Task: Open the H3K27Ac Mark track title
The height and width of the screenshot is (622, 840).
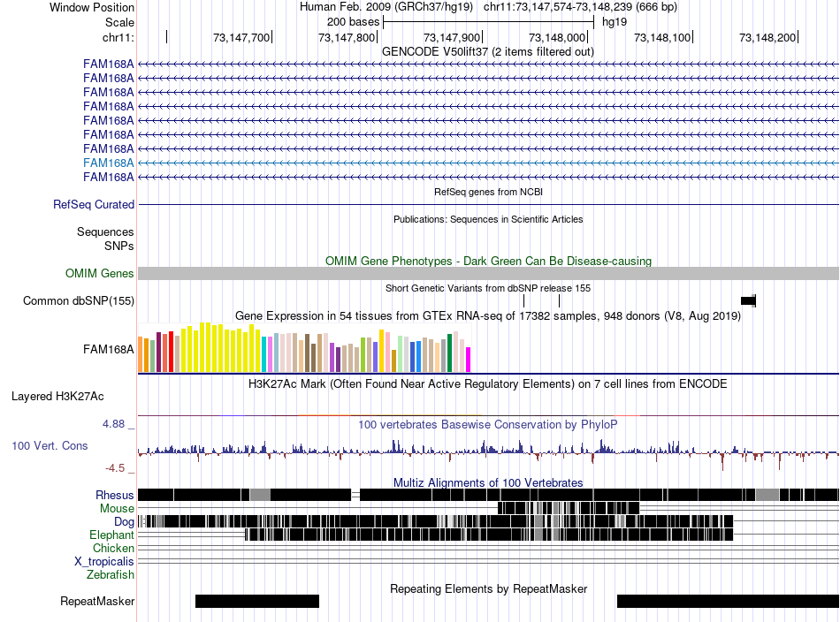Action: 488,383
